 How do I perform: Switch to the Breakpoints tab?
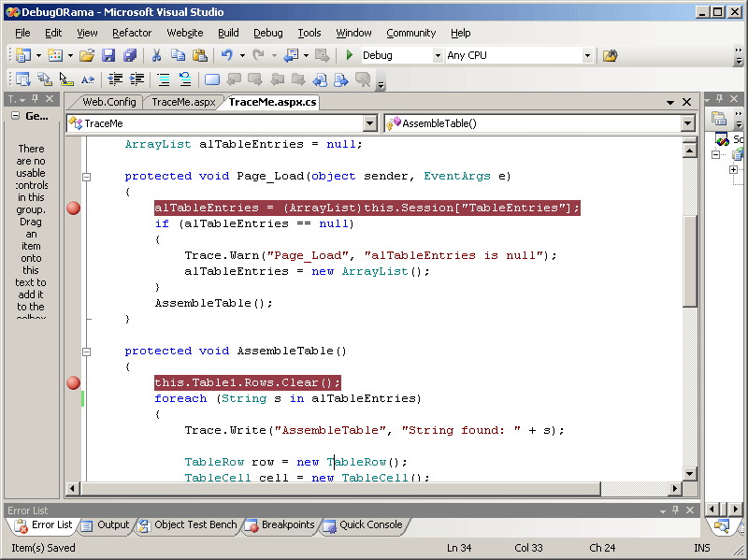[x=280, y=525]
